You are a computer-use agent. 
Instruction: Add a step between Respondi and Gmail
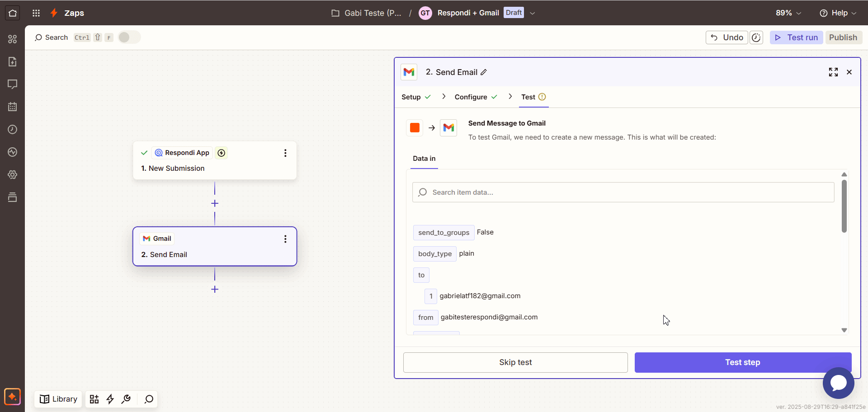click(215, 204)
